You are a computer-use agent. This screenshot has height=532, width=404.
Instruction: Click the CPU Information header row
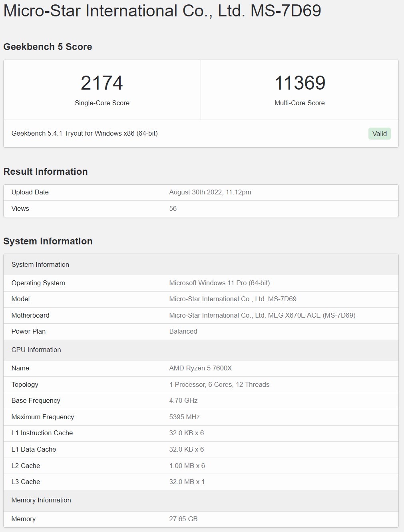coord(201,350)
